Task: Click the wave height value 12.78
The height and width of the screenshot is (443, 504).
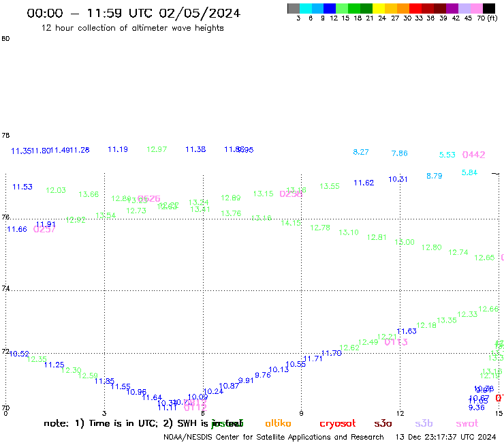Action: click(x=320, y=228)
